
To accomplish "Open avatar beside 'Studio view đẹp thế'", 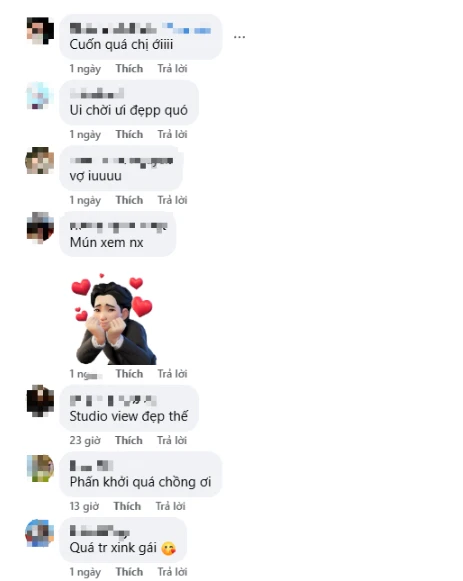I will coord(40,401).
